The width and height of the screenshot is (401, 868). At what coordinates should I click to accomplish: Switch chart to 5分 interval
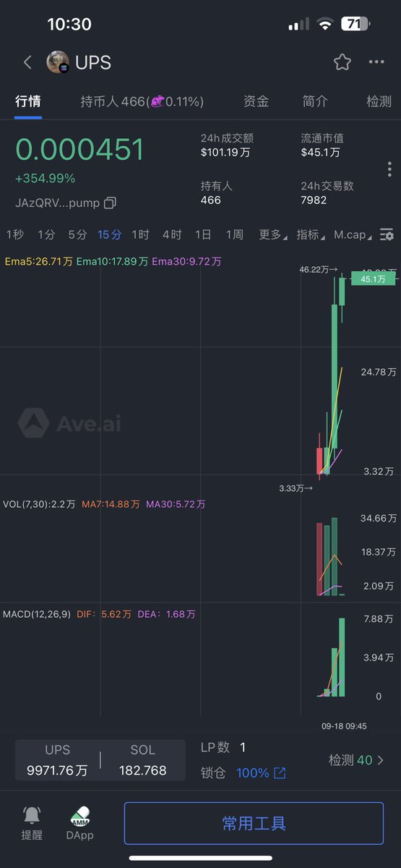pyautogui.click(x=77, y=234)
